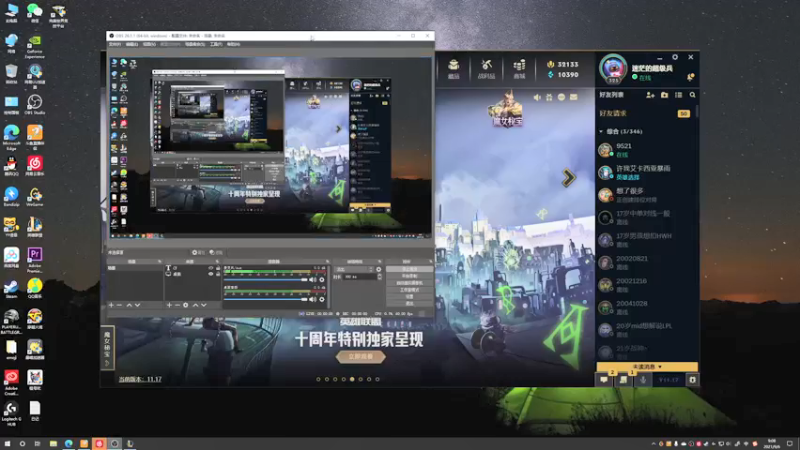Select the fifth highlighted carousel dot
800x450 pixels.
352,379
